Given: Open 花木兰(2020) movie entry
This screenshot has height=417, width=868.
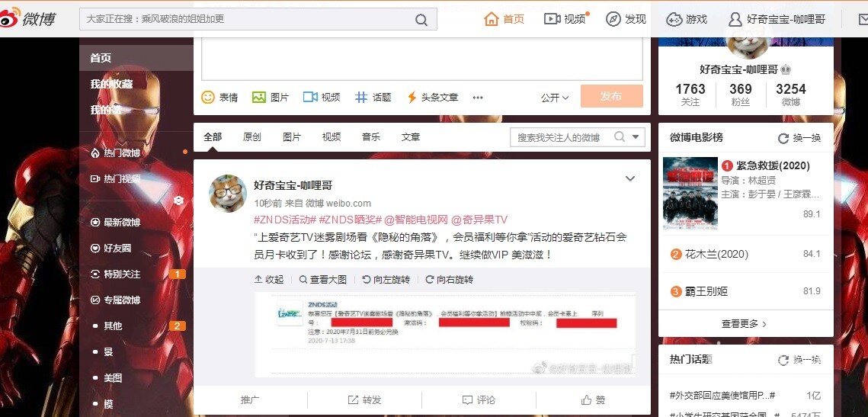Looking at the screenshot, I should click(x=716, y=254).
